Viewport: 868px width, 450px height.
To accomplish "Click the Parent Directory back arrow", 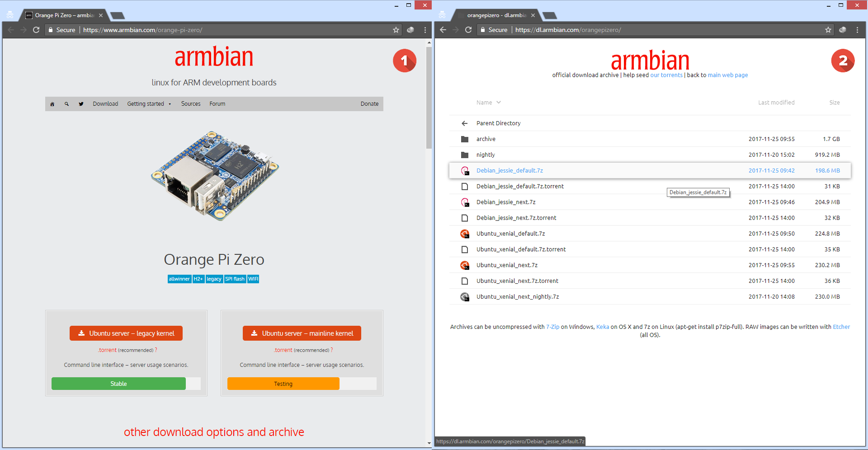I will [464, 123].
